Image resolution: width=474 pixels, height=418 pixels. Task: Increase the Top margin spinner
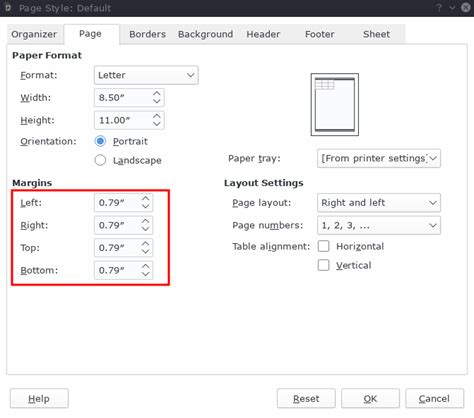[x=145, y=244]
